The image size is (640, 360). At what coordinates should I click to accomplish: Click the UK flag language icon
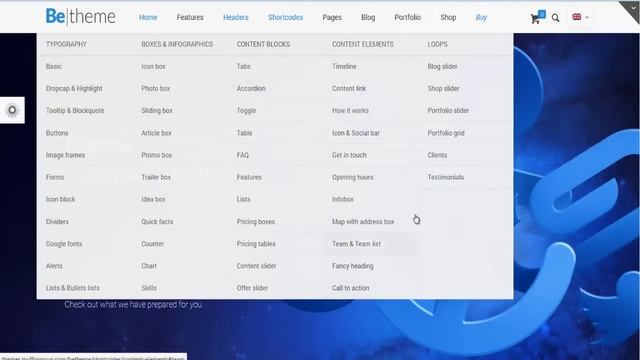point(577,17)
